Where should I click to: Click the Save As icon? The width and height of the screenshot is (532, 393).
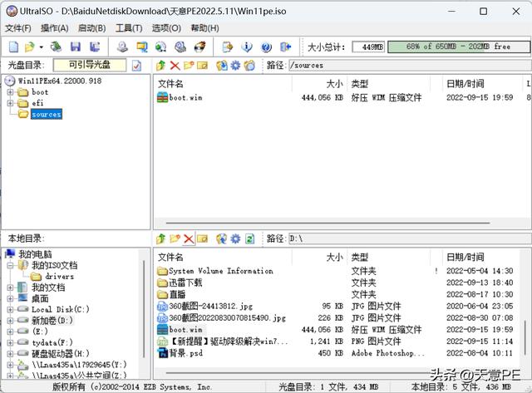pos(95,47)
